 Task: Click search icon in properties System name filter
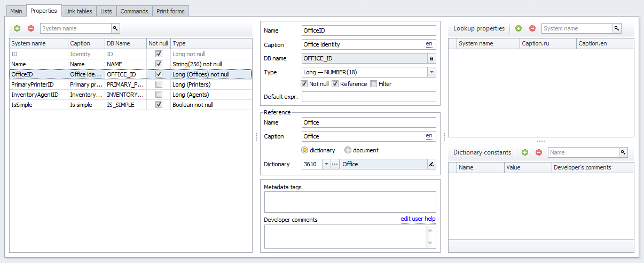[115, 28]
